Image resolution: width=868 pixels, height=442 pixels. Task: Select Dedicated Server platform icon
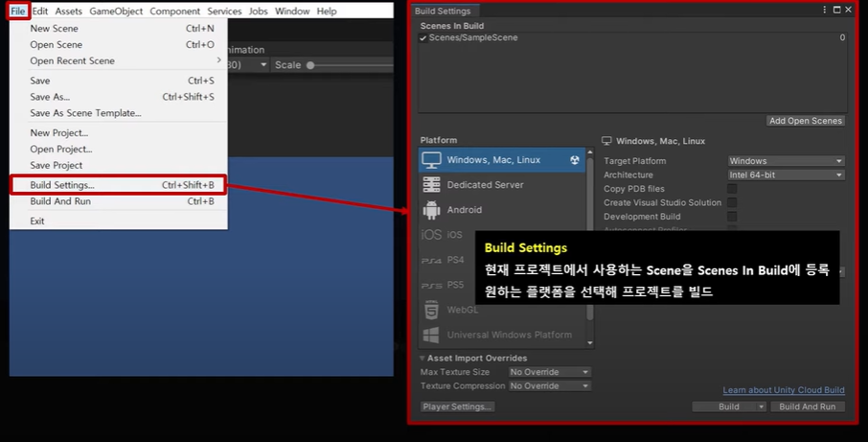click(431, 184)
